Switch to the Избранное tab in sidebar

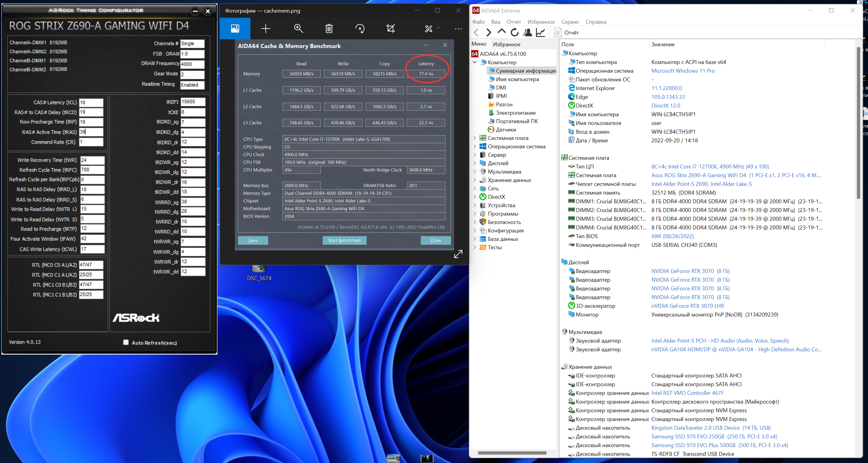(506, 44)
